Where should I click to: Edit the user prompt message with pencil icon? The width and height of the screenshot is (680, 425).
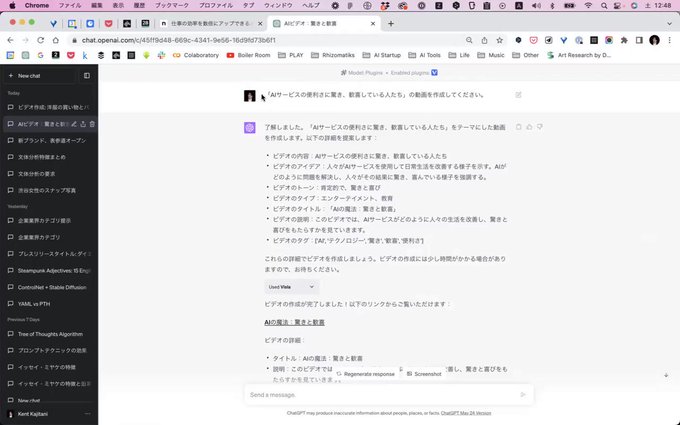click(518, 95)
